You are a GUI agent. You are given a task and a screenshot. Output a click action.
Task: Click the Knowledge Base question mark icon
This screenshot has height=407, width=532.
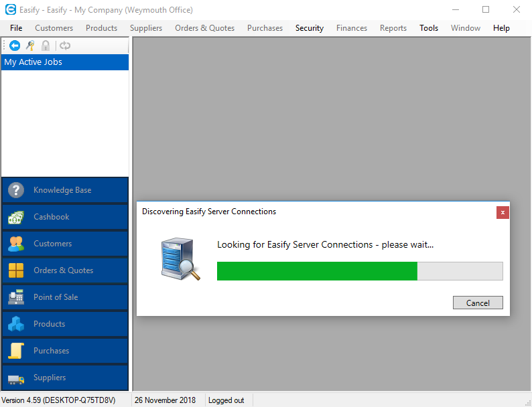tap(16, 190)
